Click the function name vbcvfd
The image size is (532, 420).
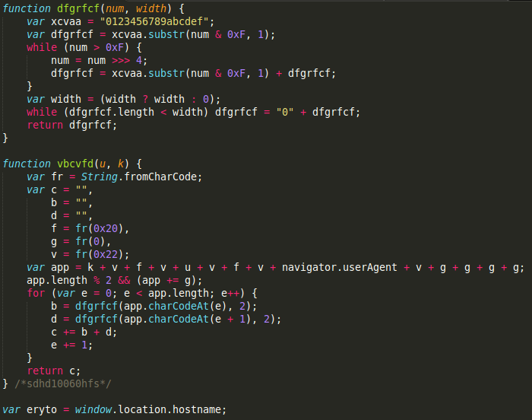tap(75, 164)
